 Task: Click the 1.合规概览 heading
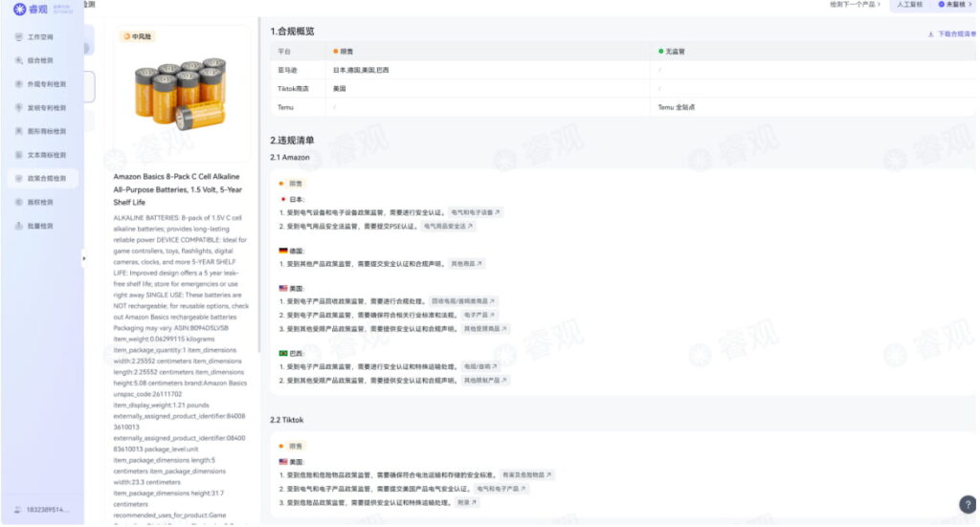[x=292, y=32]
